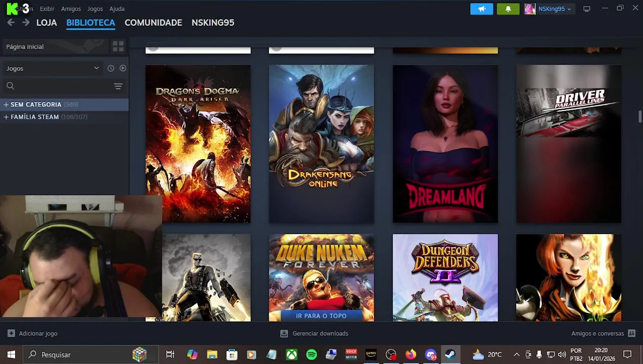
Task: Select Dragon's Dogma Dark Arisen cover
Action: click(x=198, y=144)
